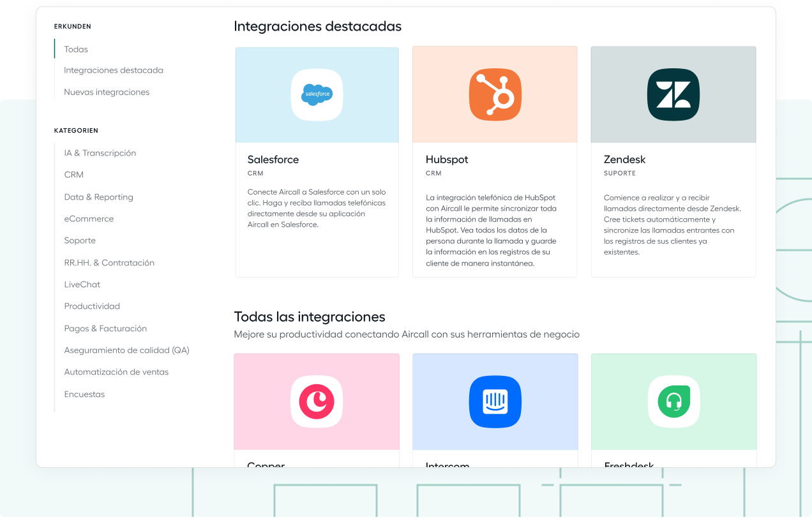Viewport: 812px width, 522px height.
Task: Click the Integraciones destacadas main heading
Action: pyautogui.click(x=318, y=26)
